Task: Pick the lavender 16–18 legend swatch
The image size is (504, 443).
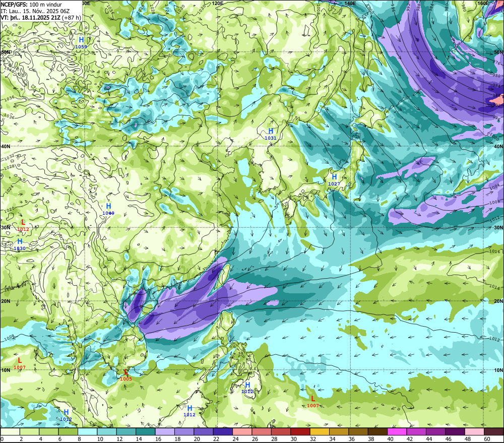Action: click(165, 431)
